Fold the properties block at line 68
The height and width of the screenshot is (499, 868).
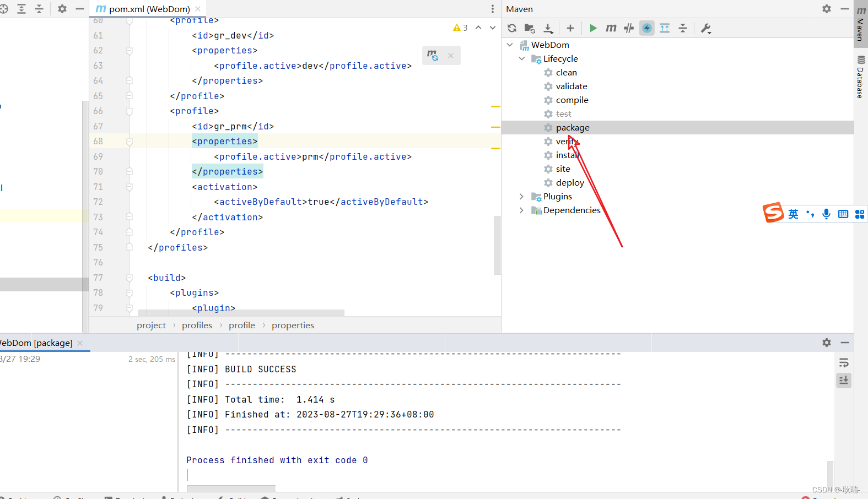click(x=129, y=142)
